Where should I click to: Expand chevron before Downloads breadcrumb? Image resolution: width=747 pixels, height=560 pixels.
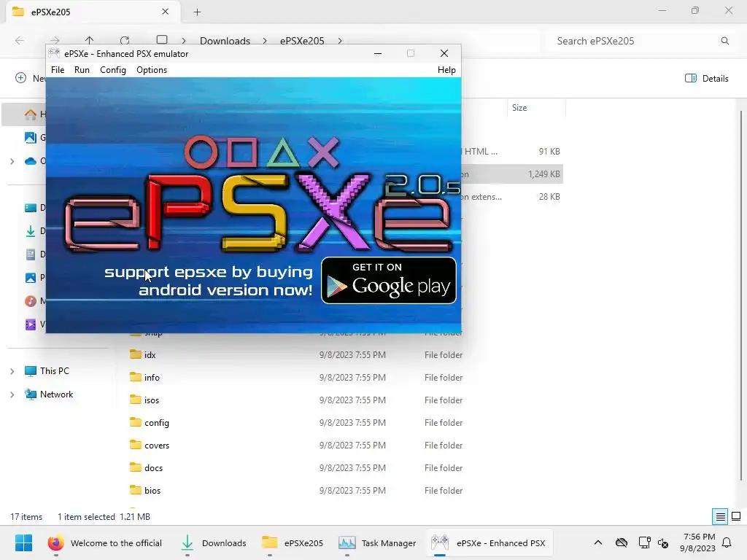click(x=184, y=41)
